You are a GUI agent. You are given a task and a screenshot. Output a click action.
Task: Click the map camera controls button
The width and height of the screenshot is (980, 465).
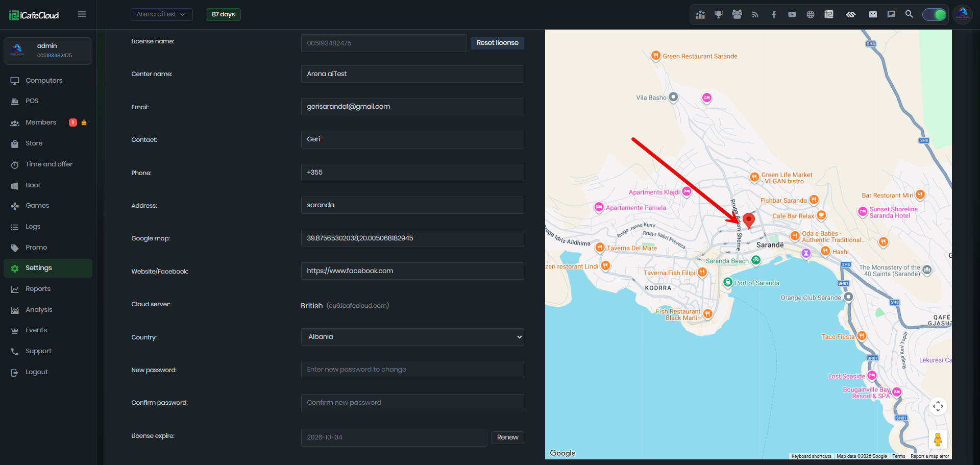coord(938,406)
